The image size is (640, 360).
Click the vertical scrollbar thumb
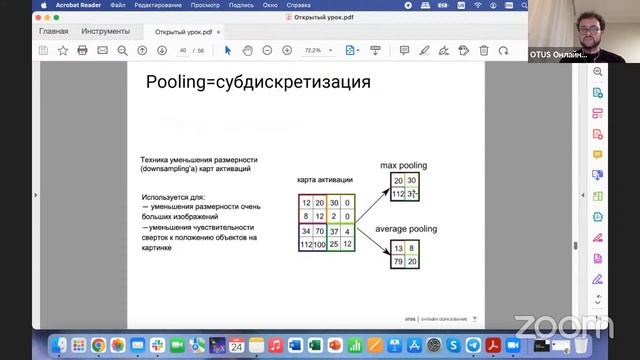[576, 245]
